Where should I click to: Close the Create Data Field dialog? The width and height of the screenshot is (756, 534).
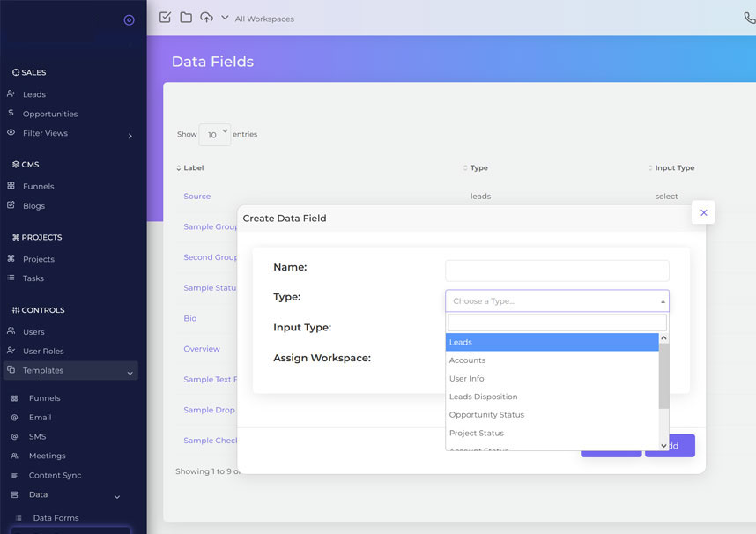[x=702, y=212]
